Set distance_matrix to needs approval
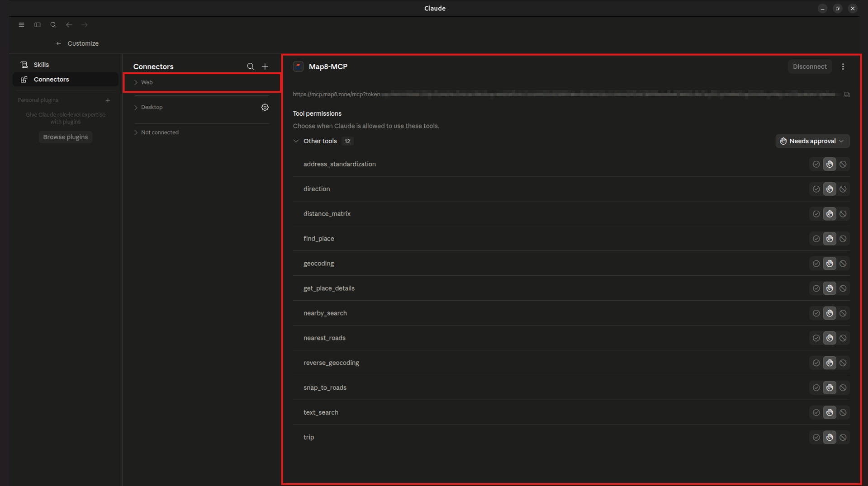 830,214
